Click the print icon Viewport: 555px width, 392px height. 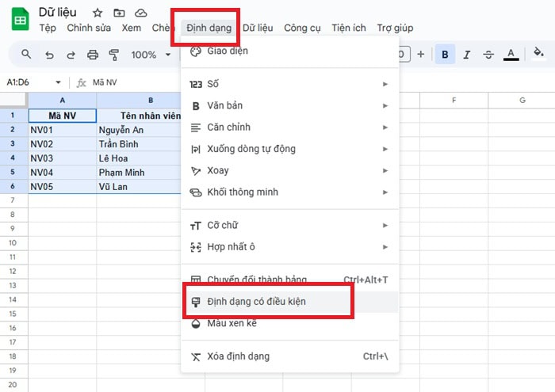click(92, 55)
